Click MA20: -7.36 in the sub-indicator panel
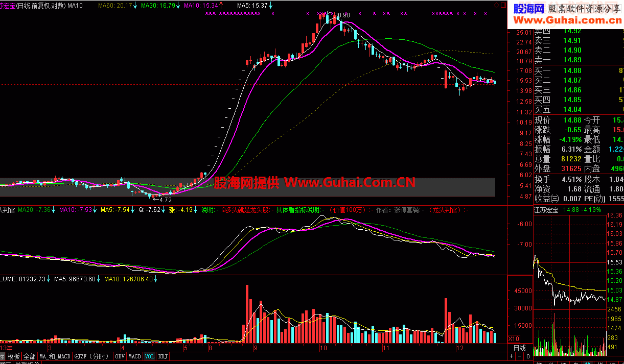624x364 pixels. [37, 209]
